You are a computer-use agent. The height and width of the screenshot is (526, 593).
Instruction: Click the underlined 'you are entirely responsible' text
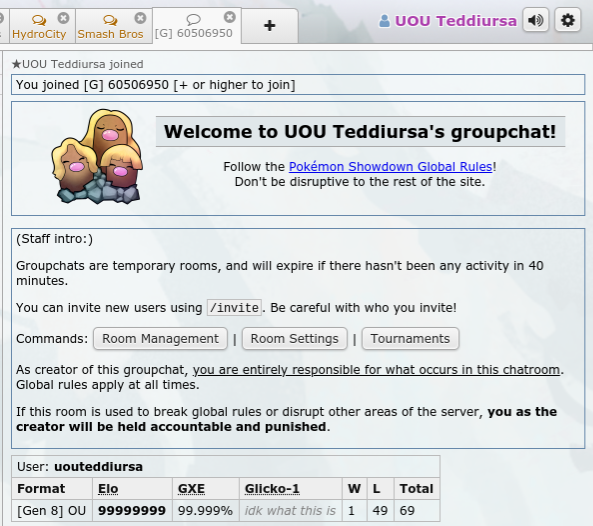pos(376,369)
